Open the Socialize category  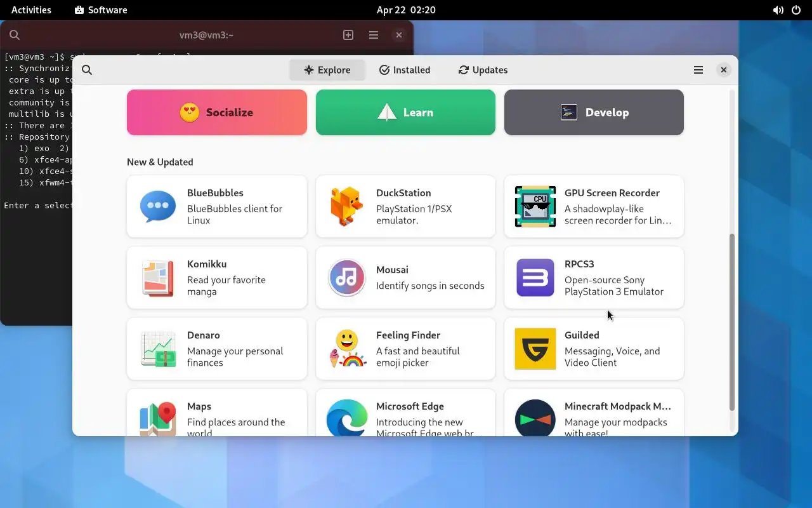click(217, 112)
